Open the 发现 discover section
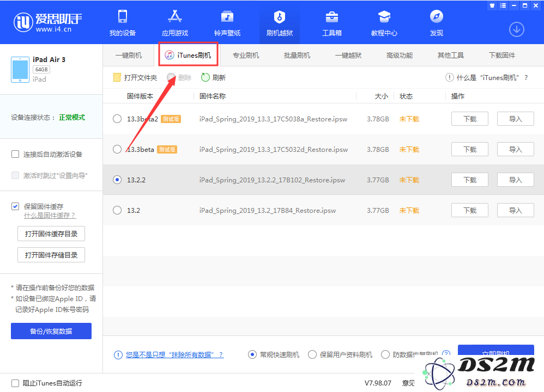The image size is (544, 392). point(437,23)
